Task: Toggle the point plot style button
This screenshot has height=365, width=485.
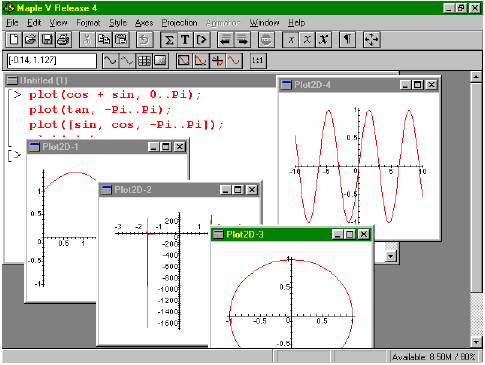Action: [127, 61]
